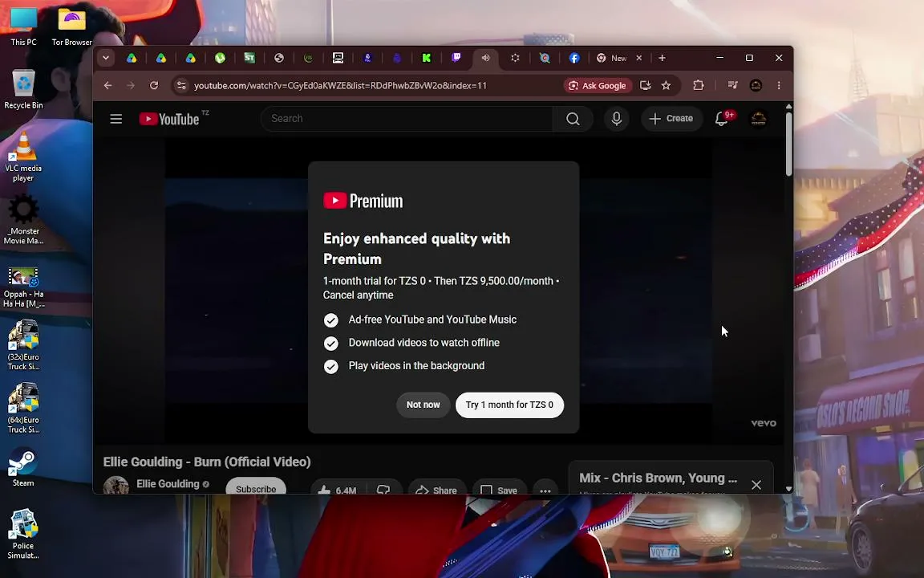Open the Ellie Goulding channel avatar

click(116, 486)
